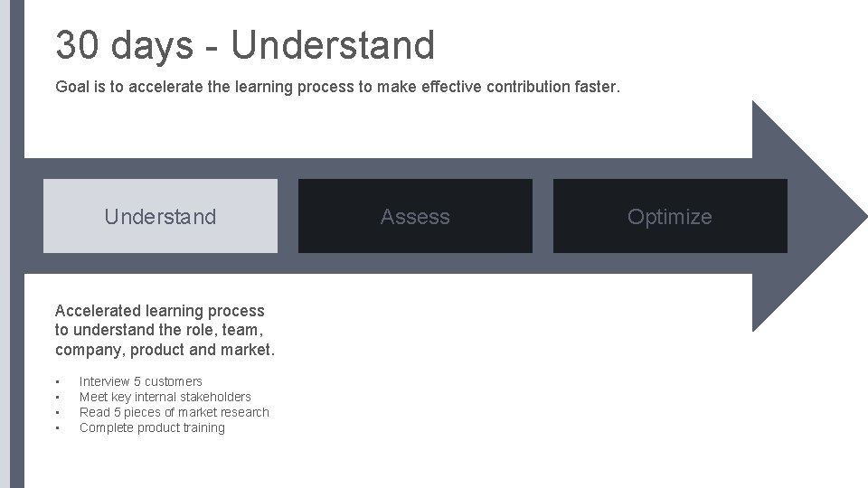The image size is (868, 488).
Task: Click the dark Assess box
Action: pos(415,216)
